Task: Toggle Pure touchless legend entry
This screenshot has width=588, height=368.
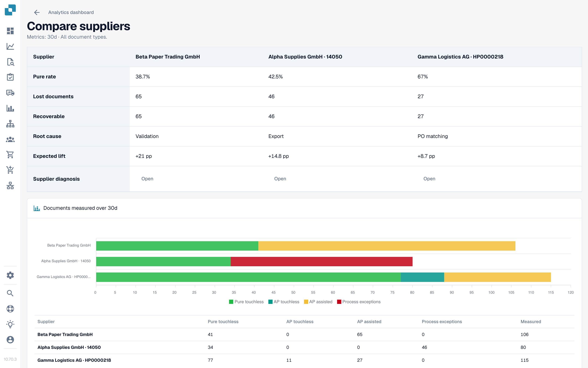Action: point(246,302)
